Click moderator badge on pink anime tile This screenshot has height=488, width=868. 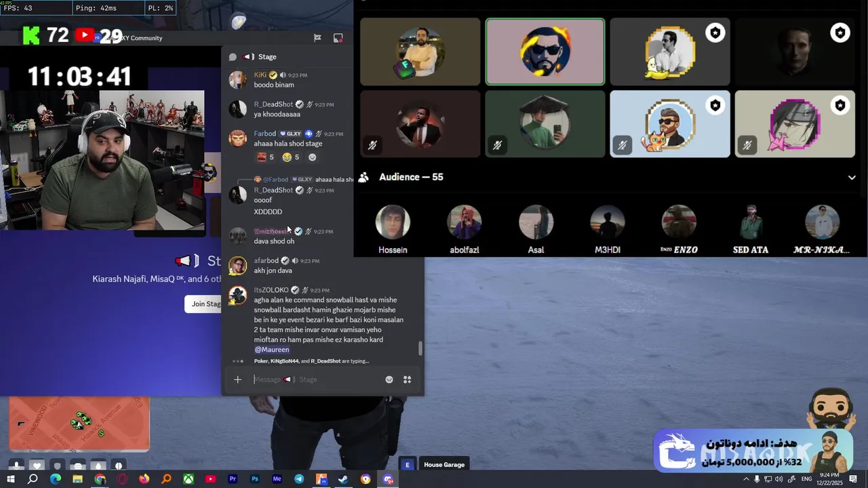pos(840,105)
